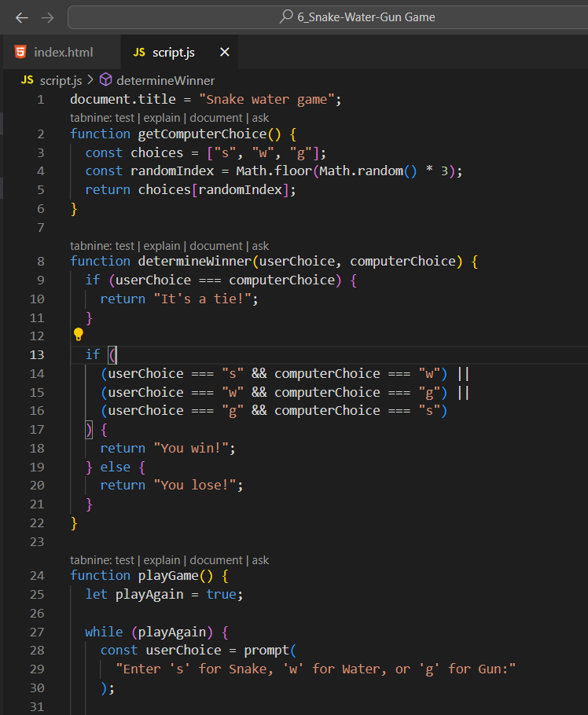The height and width of the screenshot is (715, 588).
Task: Click 'prompt' on line 28
Action: click(266, 651)
